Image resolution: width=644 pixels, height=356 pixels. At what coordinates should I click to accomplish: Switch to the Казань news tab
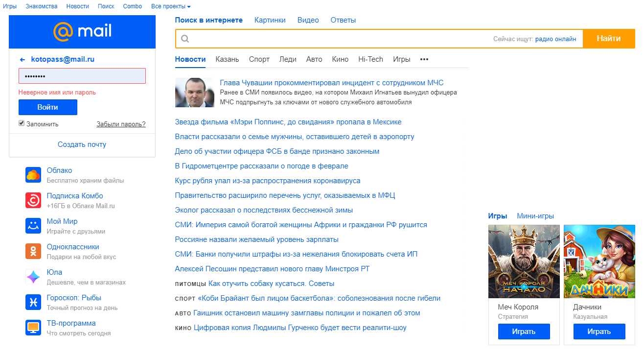coord(227,59)
